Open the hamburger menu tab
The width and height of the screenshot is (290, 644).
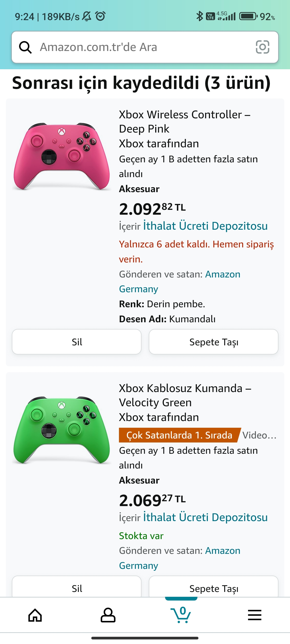click(255, 615)
